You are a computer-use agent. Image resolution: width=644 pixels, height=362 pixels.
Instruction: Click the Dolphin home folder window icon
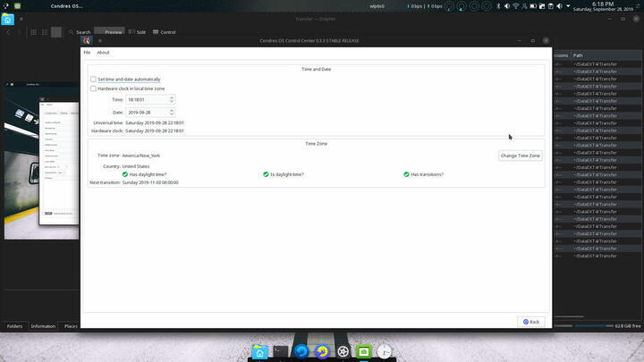[7, 20]
